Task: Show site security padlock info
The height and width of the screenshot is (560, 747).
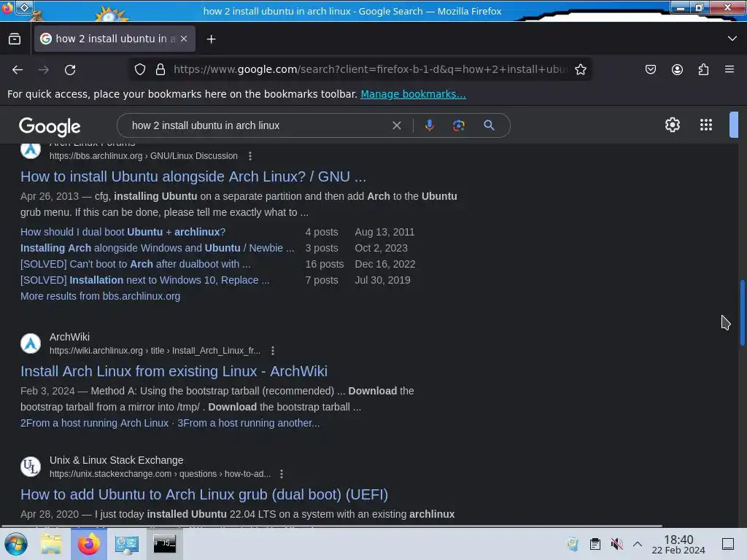Action: tap(160, 69)
